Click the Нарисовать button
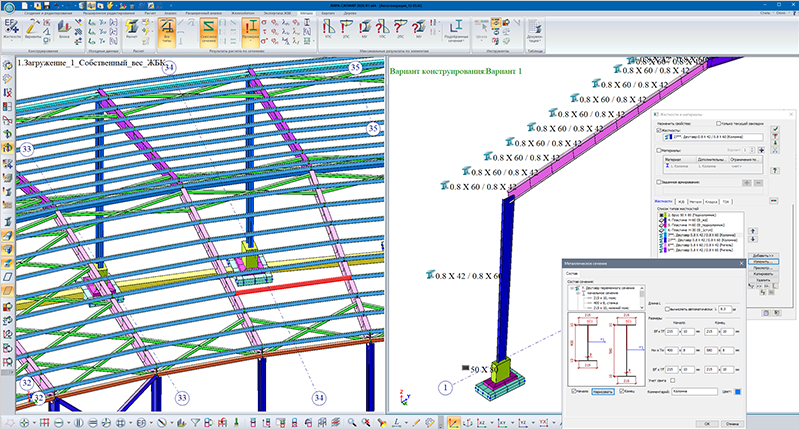 (x=603, y=392)
